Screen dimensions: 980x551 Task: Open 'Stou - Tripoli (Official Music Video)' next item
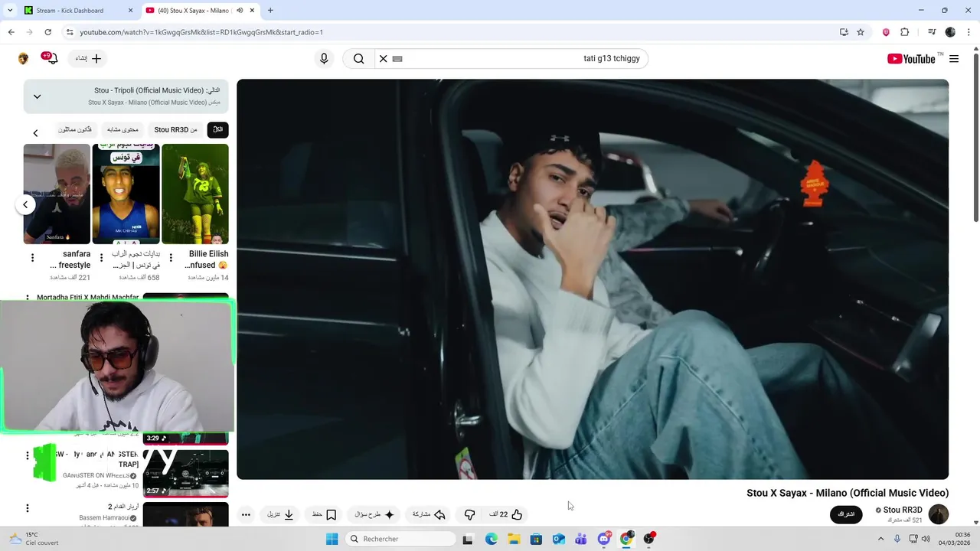[157, 90]
